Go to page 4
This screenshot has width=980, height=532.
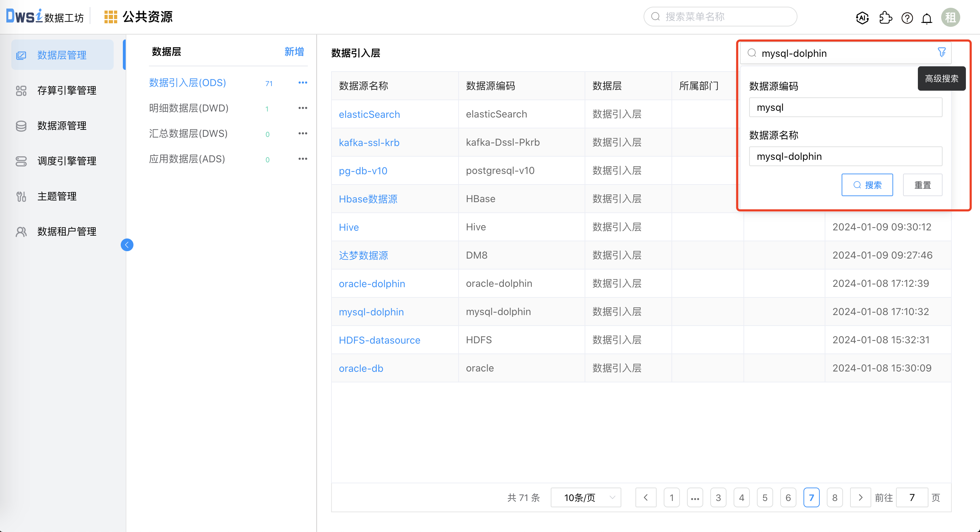point(741,497)
